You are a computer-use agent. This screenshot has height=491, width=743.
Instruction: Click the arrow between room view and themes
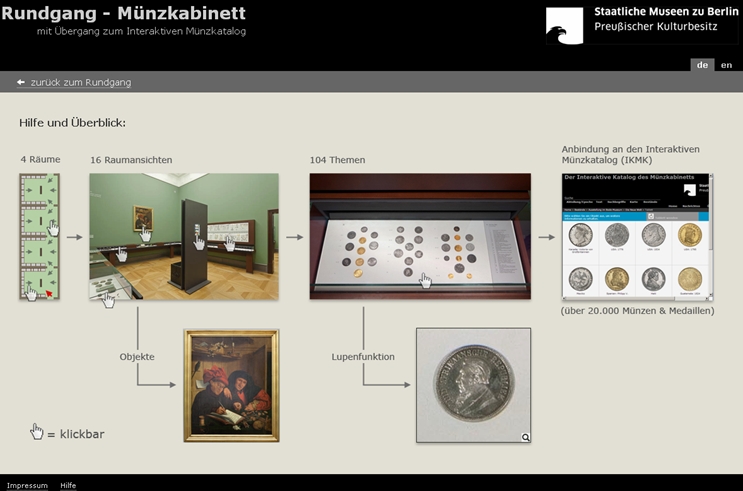click(x=293, y=237)
